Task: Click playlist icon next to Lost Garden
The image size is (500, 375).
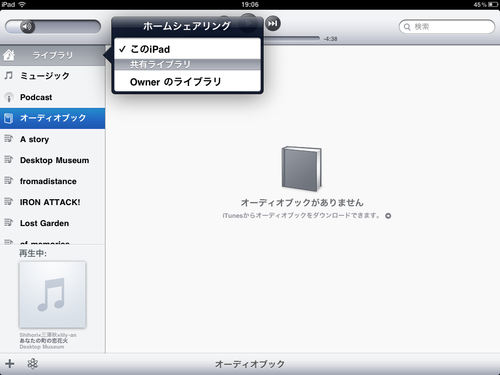Action: click(8, 222)
